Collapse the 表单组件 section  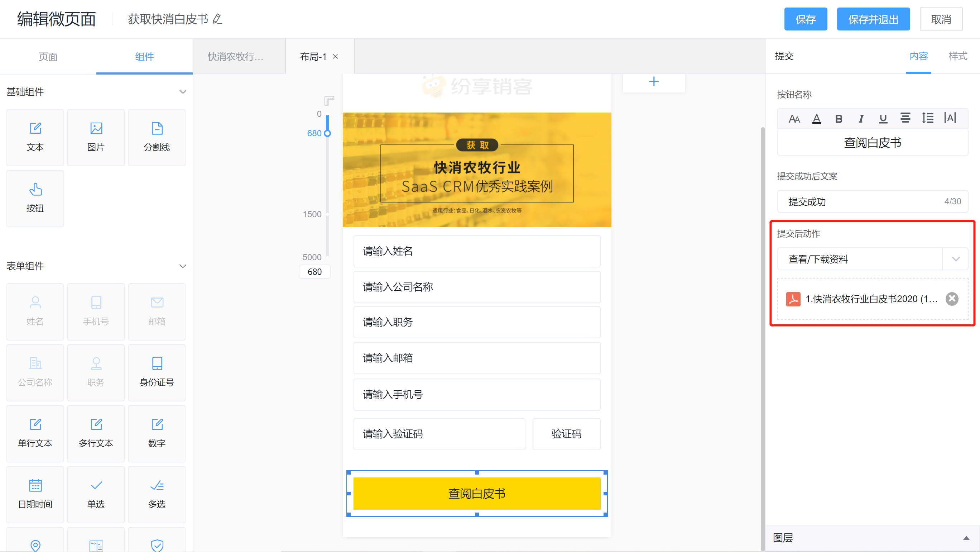click(x=183, y=266)
